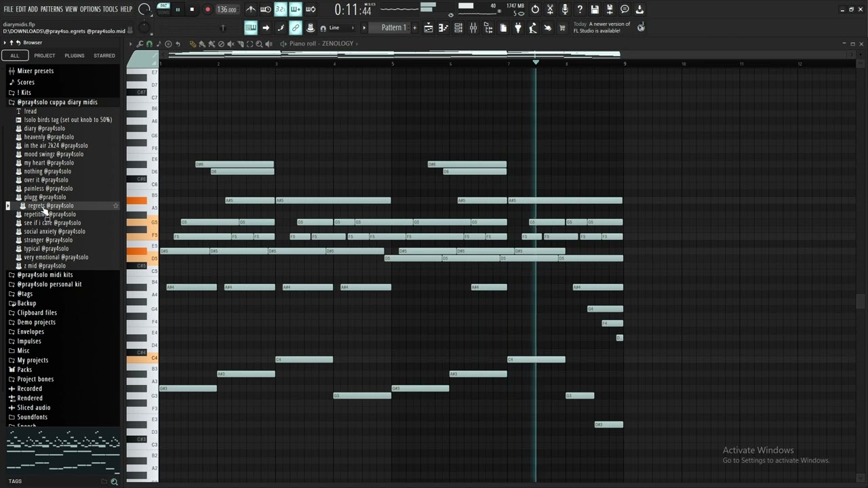Choose the piano roll Select tool
The width and height of the screenshot is (868, 488).
click(x=250, y=43)
